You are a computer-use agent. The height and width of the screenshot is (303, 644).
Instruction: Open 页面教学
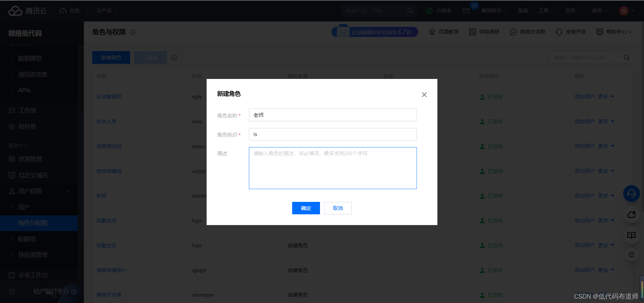coord(444,32)
